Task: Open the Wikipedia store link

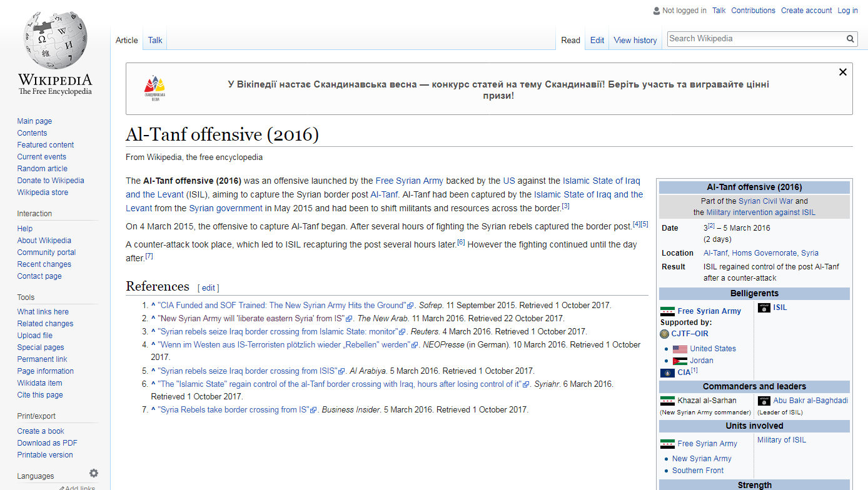Action: tap(43, 192)
